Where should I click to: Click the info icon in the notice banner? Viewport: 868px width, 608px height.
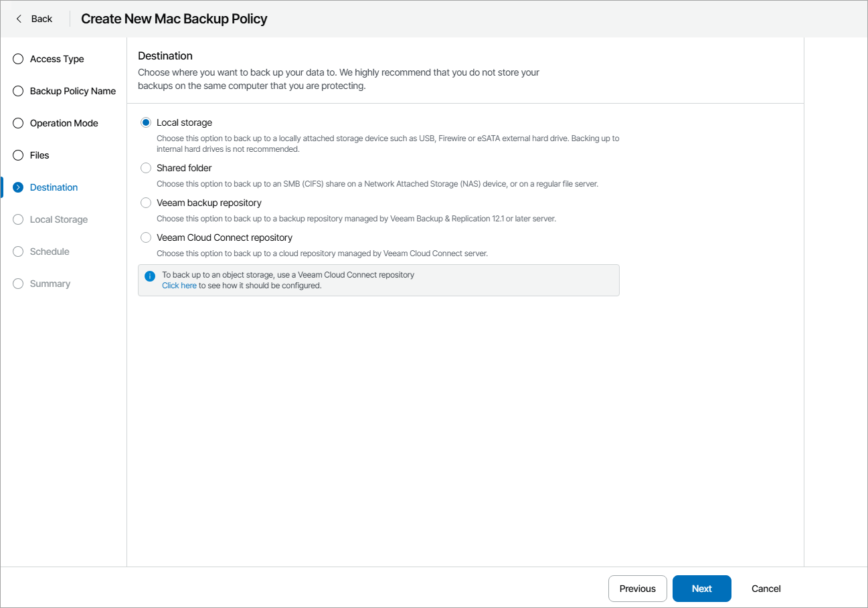pos(149,275)
